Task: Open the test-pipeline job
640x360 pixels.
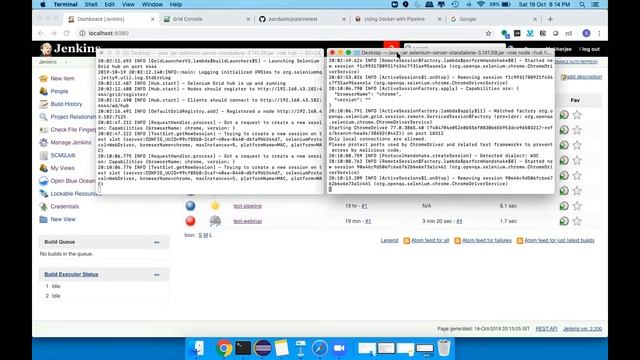Action: pos(247,206)
